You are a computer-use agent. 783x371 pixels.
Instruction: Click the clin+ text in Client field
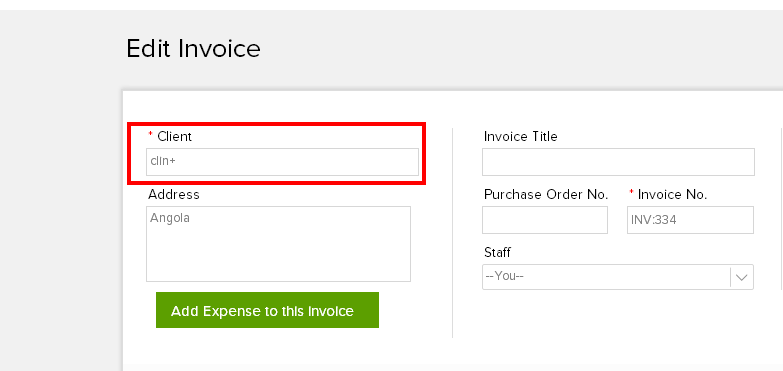coord(163,161)
